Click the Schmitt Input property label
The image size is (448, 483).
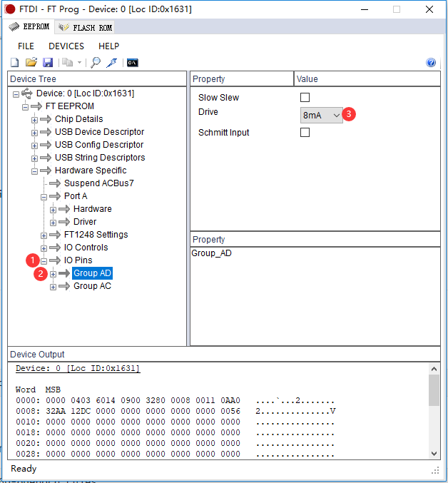pyautogui.click(x=224, y=133)
